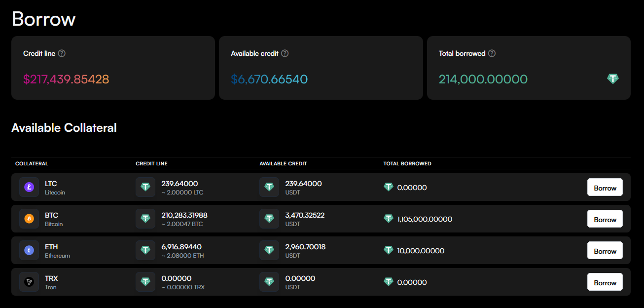Click the $217,439.85428 credit line amount
Image resolution: width=644 pixels, height=308 pixels.
(x=66, y=79)
